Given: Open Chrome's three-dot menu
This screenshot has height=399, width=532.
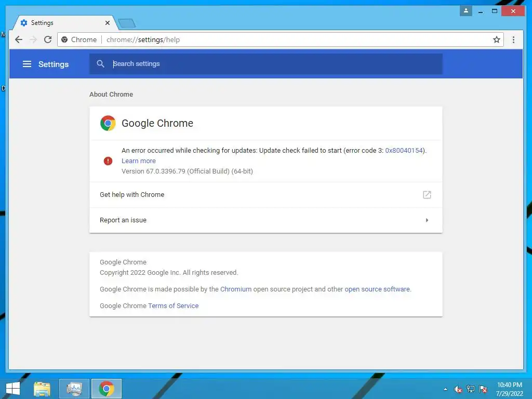Looking at the screenshot, I should pyautogui.click(x=513, y=39).
